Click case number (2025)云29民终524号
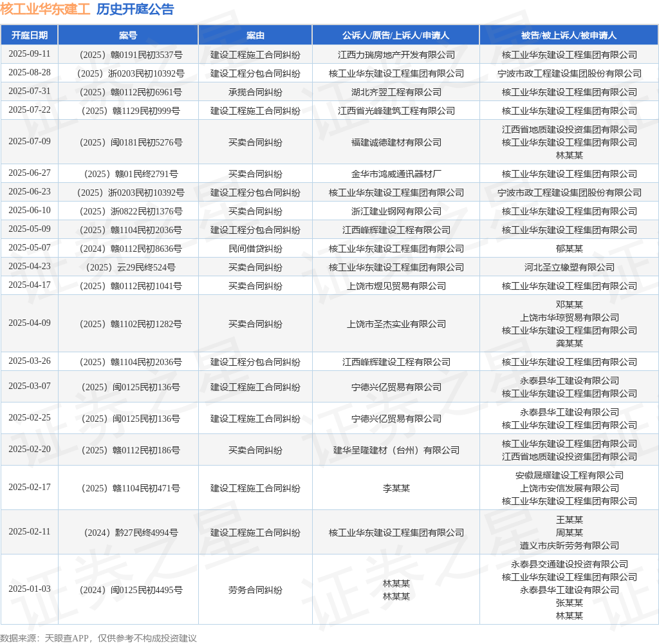 click(131, 267)
